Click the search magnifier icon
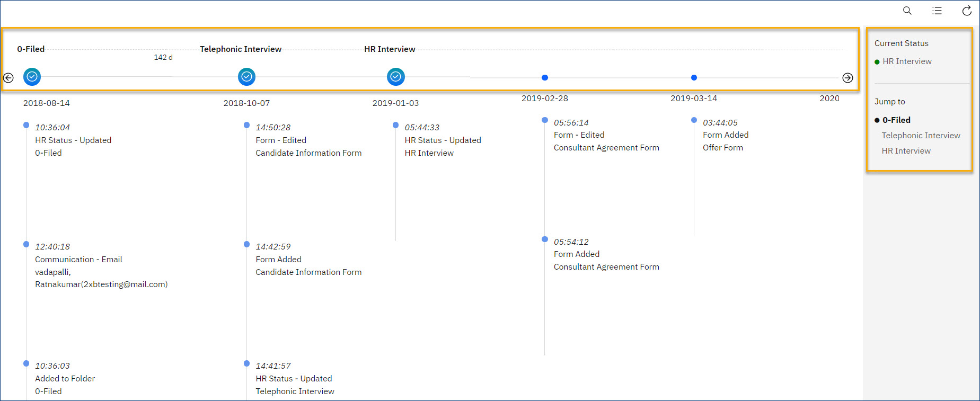Image resolution: width=980 pixels, height=401 pixels. tap(907, 11)
